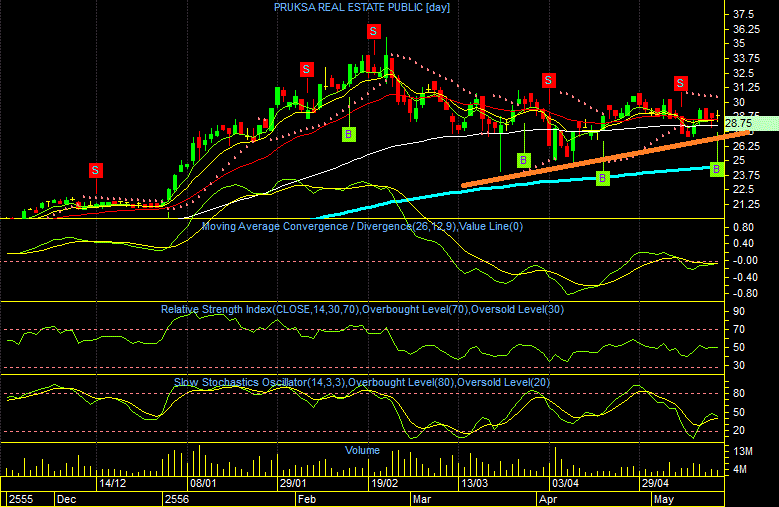Screen dimensions: 779x507
Task: Select the 35 price axis value
Action: tap(739, 44)
